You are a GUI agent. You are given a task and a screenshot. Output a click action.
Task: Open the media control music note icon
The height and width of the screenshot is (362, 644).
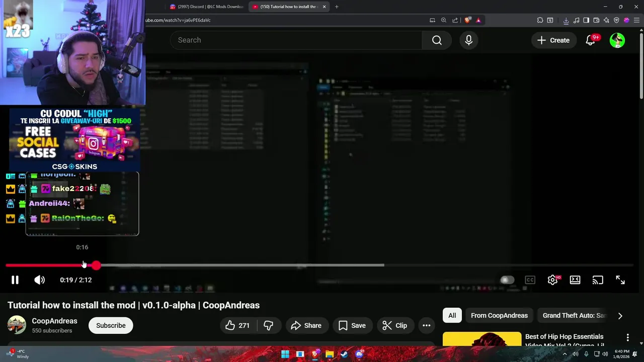[x=576, y=20]
